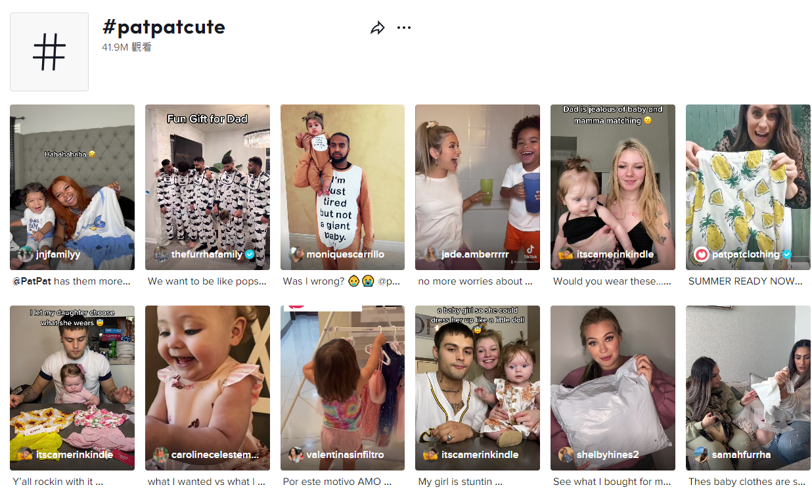Open the pineapple romper video thumbnail
The width and height of the screenshot is (812, 504).
[748, 187]
